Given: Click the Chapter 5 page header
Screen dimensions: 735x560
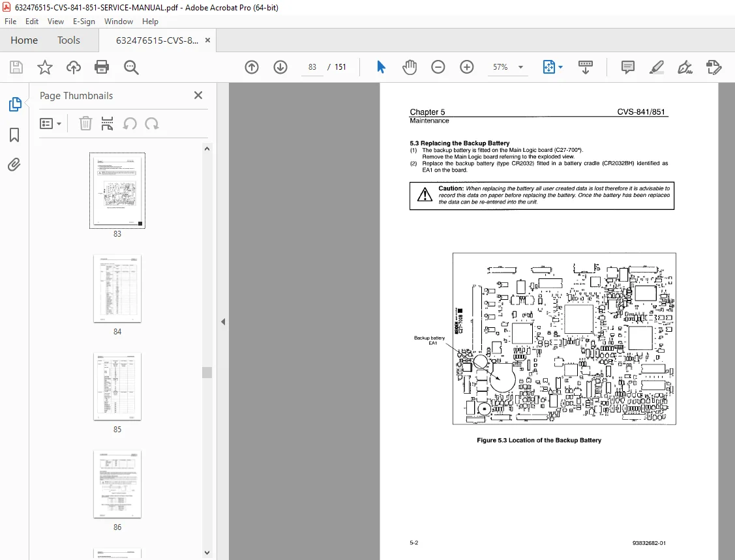Looking at the screenshot, I should [x=427, y=111].
